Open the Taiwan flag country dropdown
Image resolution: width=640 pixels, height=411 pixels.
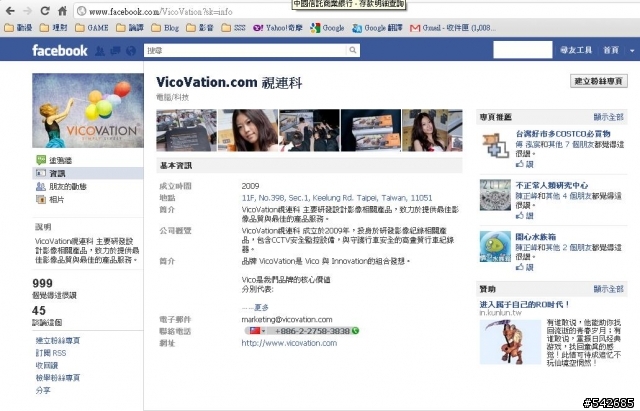257,331
